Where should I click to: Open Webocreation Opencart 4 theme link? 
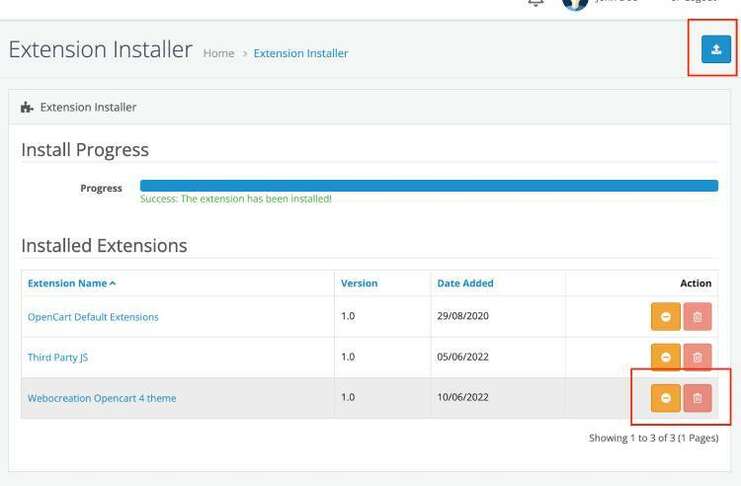click(102, 398)
